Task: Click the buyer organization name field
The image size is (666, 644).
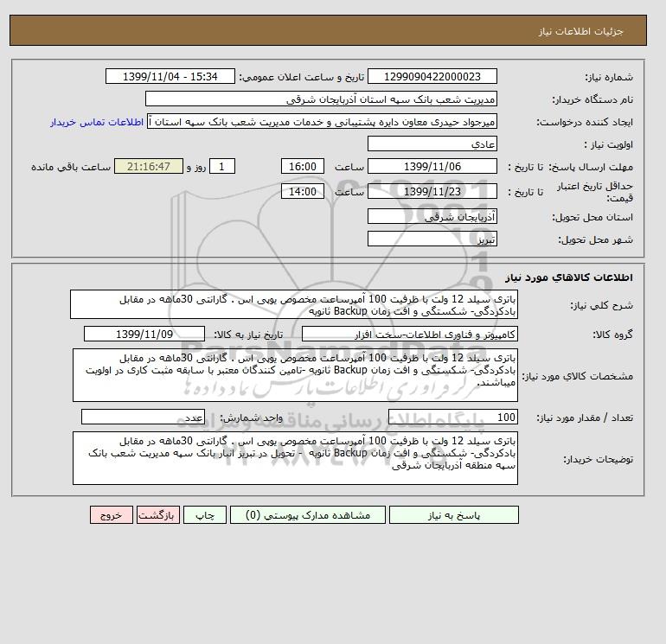Action: click(321, 99)
